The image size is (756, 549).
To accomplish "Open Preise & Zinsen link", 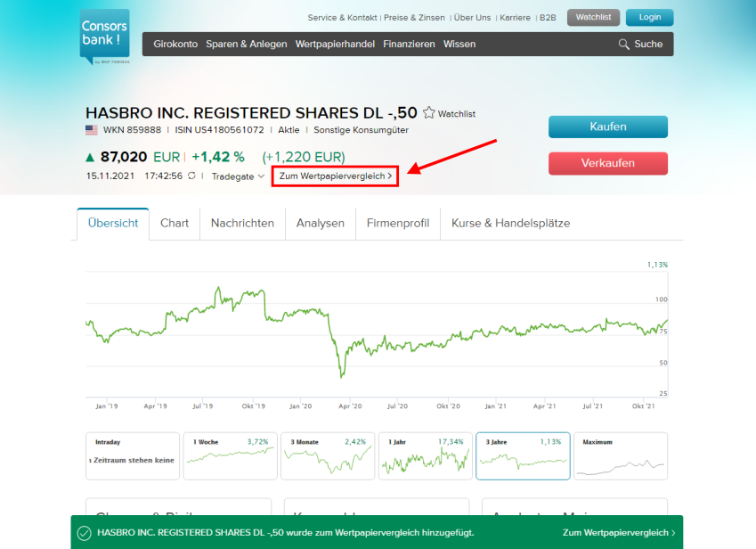I will 414,18.
